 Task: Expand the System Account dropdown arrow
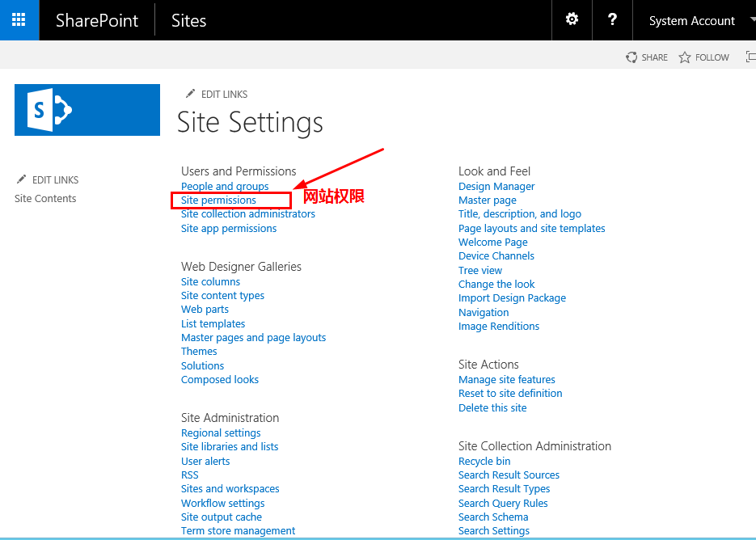point(753,20)
